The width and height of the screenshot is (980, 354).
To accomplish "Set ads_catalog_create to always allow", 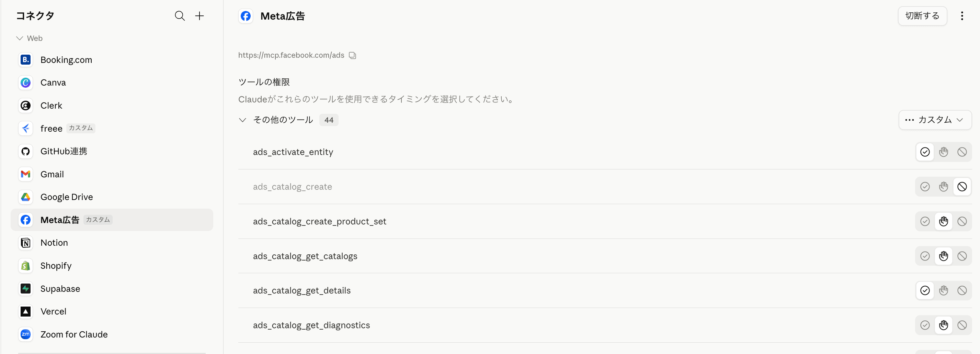I will (x=925, y=187).
